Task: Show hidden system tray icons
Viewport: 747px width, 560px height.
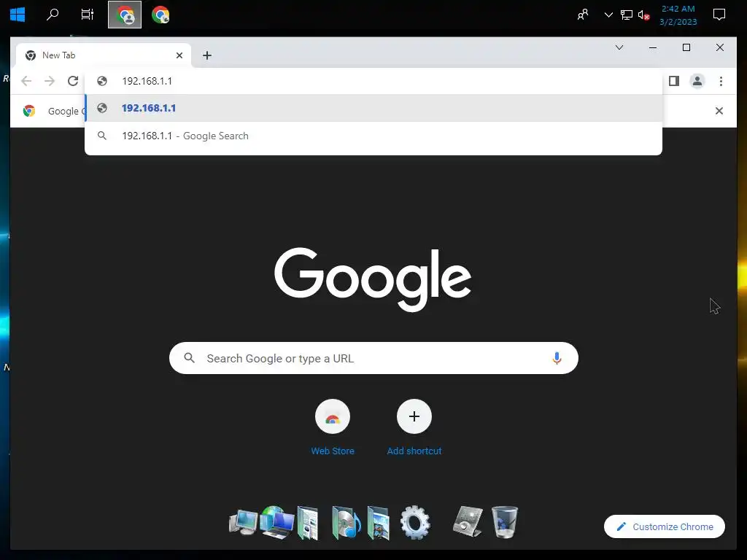Action: pos(608,15)
